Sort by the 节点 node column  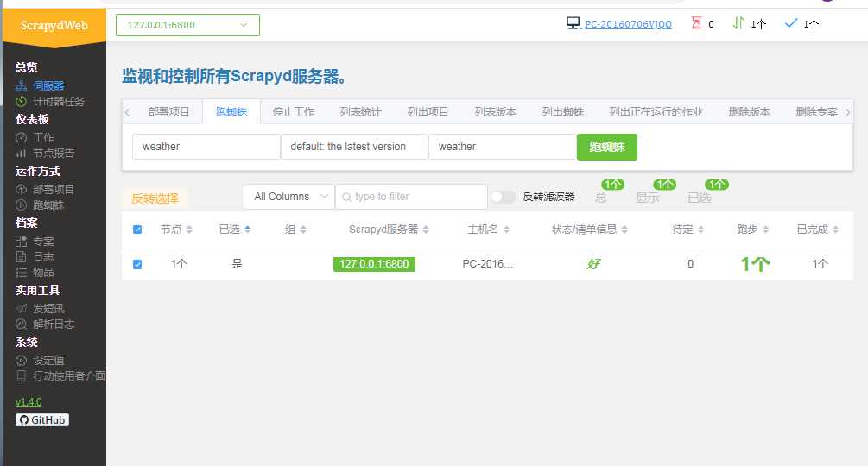pos(176,230)
